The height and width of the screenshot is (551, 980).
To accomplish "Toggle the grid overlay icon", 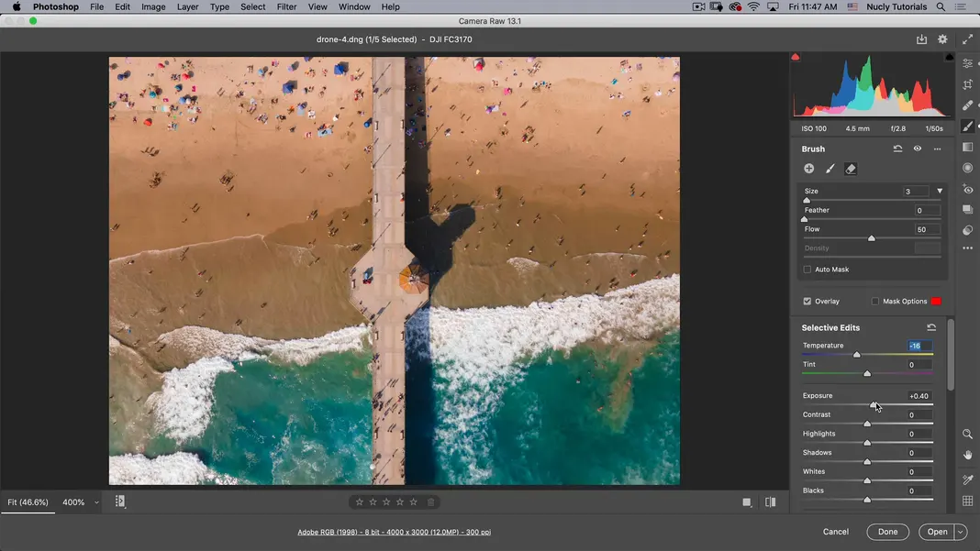I will tap(967, 501).
